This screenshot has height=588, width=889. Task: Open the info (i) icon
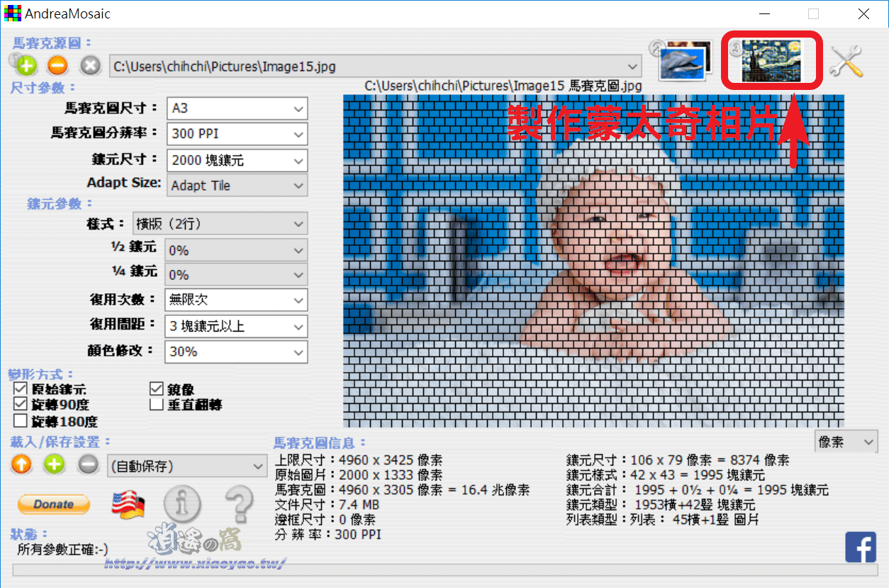pos(182,504)
